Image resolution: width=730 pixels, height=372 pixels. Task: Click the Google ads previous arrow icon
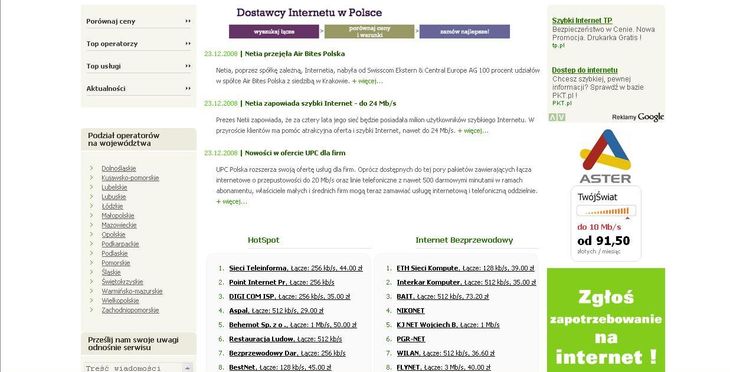click(x=553, y=117)
